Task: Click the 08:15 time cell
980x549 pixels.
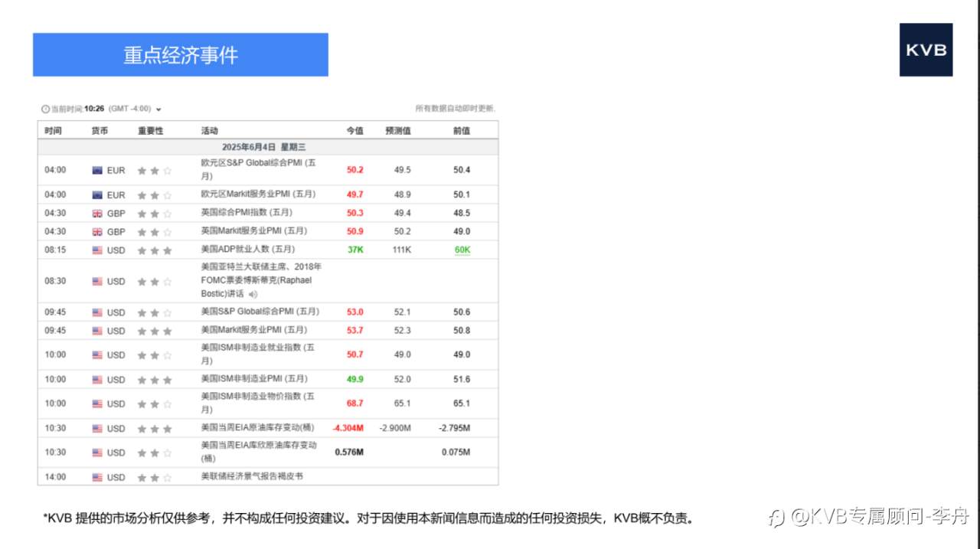Action: 55,250
